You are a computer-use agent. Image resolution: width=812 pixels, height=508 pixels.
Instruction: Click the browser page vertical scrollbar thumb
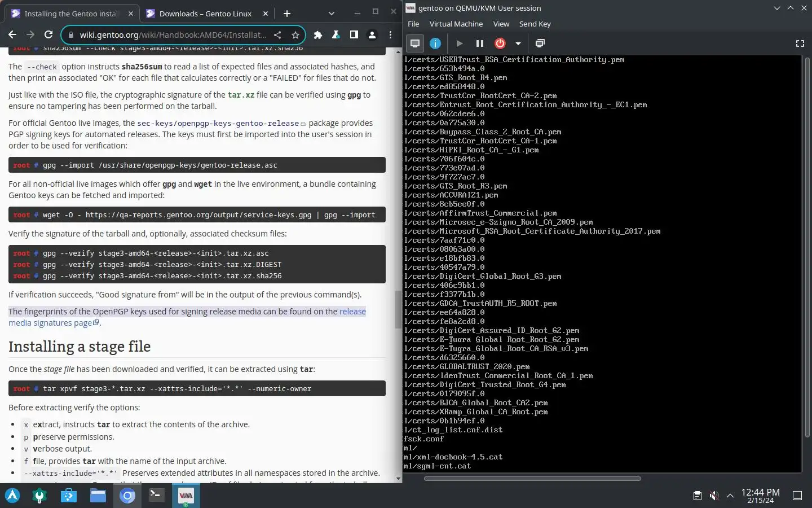(398, 310)
